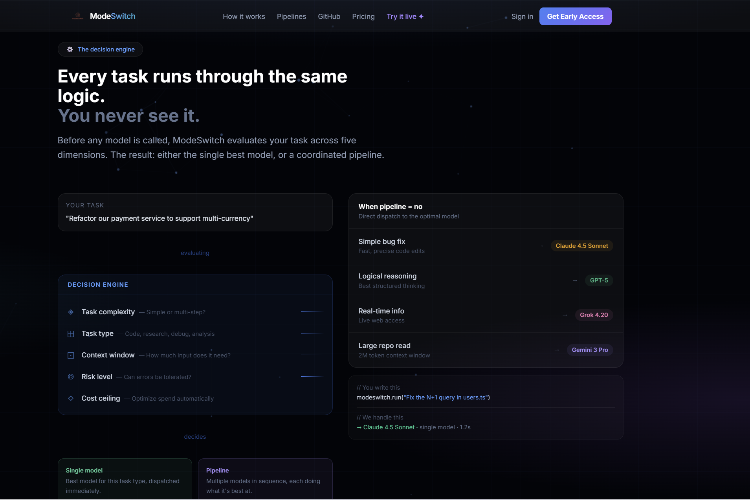Click the GPT-5 model badge
Screen dimensions: 750x500
click(599, 280)
